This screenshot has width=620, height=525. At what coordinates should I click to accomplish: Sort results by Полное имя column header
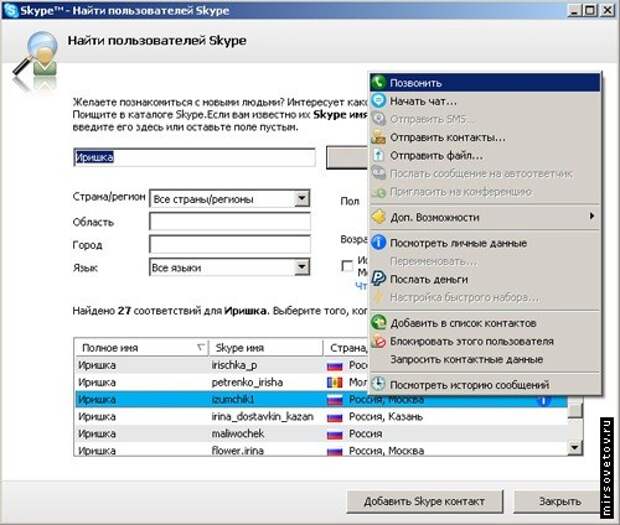coord(140,347)
